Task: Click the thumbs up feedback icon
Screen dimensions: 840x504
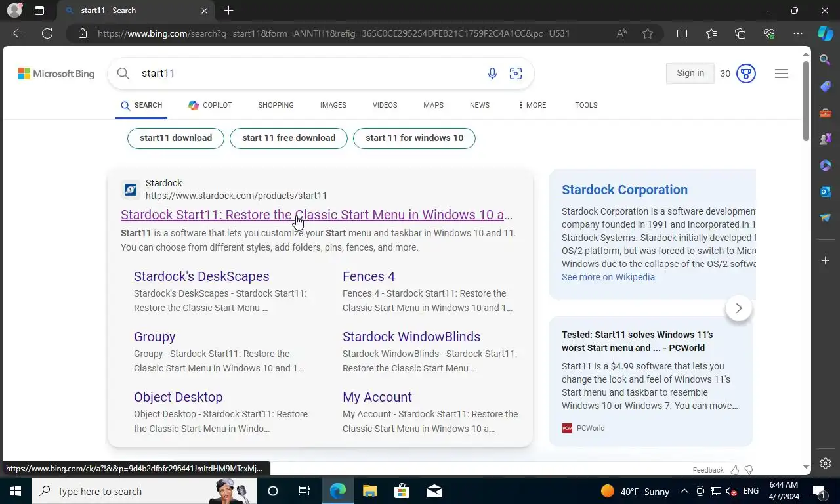Action: pyautogui.click(x=735, y=470)
